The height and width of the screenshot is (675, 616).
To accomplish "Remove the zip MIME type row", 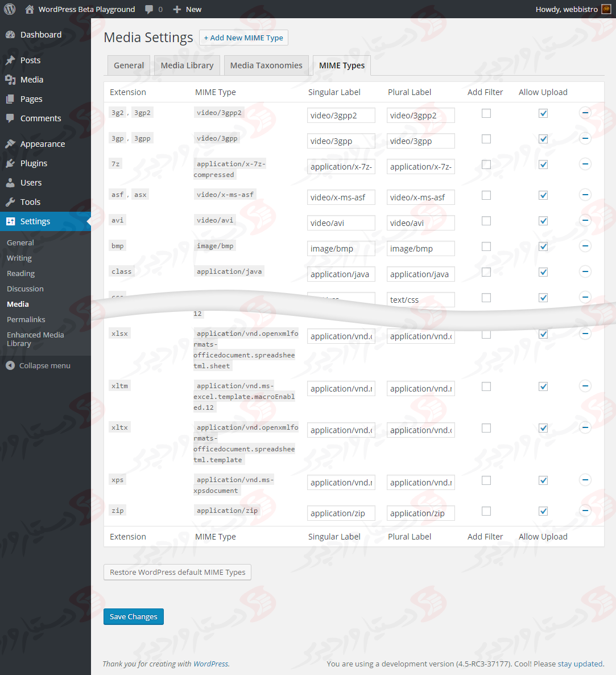I will pyautogui.click(x=585, y=511).
